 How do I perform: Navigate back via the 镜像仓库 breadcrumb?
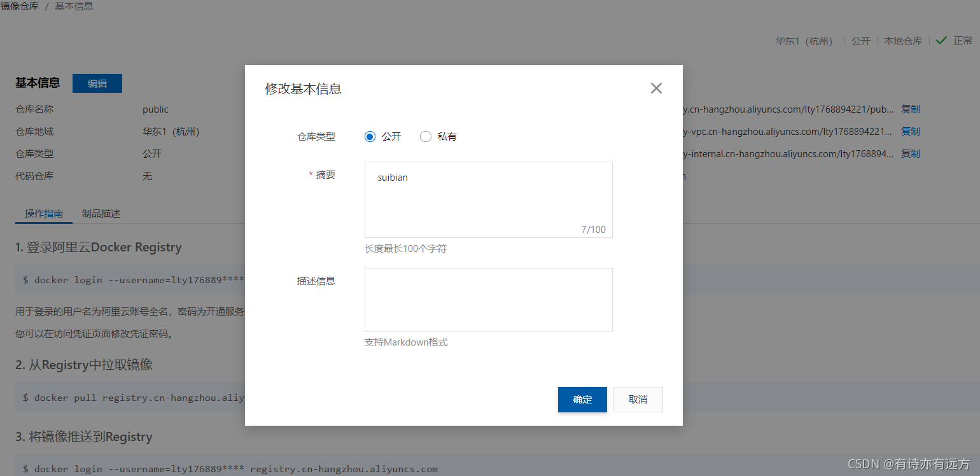point(19,6)
